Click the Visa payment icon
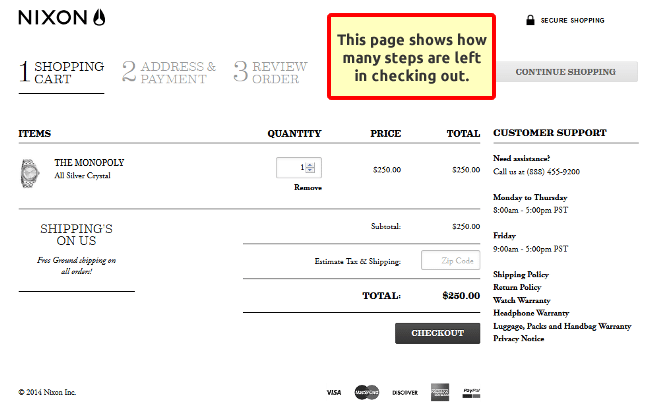The height and width of the screenshot is (411, 653). click(x=334, y=392)
